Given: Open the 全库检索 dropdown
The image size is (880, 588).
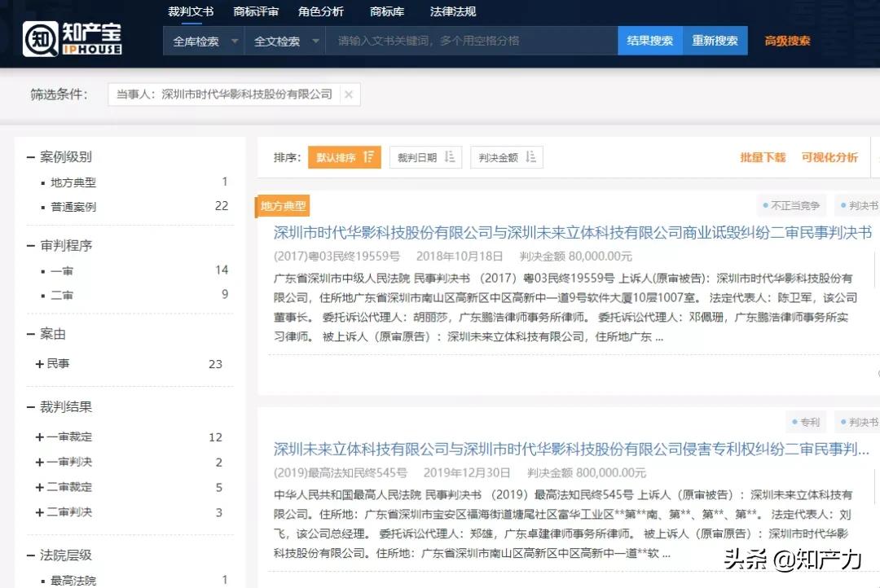Looking at the screenshot, I should (203, 39).
